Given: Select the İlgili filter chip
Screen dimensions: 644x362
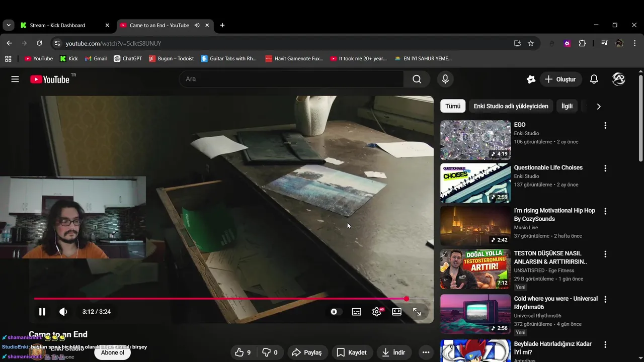Looking at the screenshot, I should (x=567, y=106).
